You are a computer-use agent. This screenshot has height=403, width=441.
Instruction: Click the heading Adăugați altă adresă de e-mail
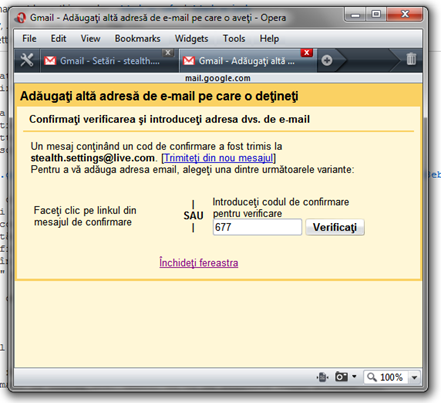pos(159,96)
